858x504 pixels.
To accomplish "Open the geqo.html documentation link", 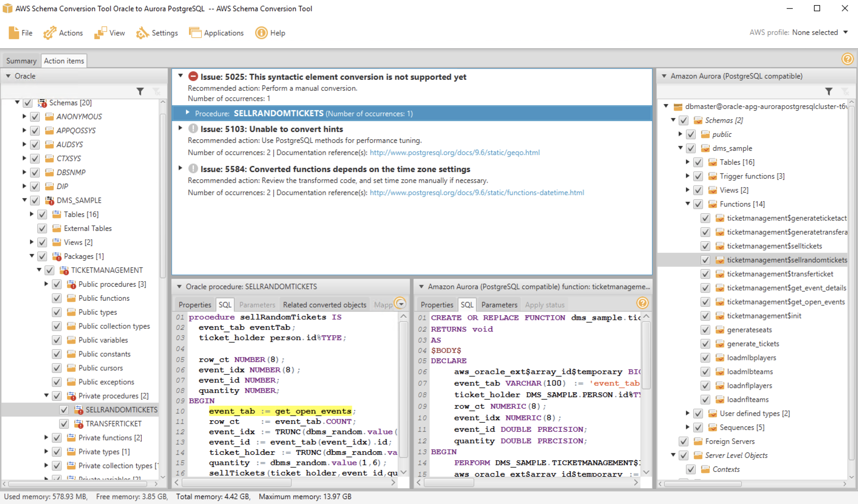I will coord(455,153).
